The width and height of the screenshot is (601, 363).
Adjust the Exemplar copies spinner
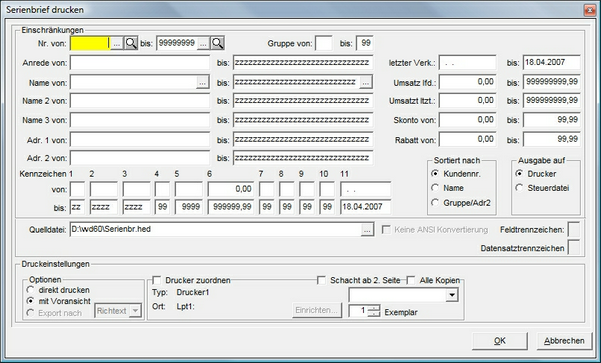coord(374,310)
